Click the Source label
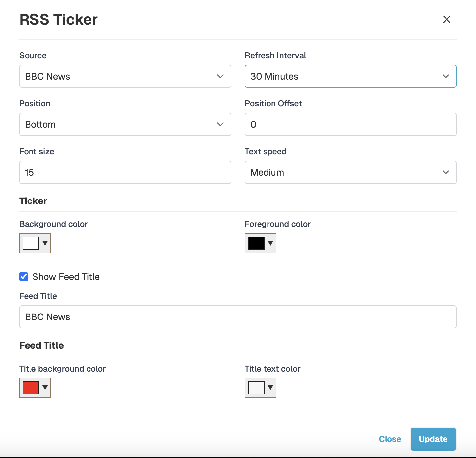 tap(33, 55)
